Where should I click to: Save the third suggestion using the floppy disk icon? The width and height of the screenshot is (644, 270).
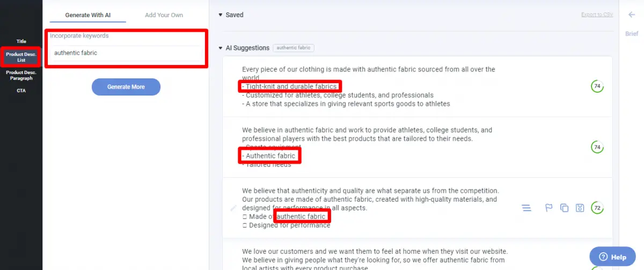point(580,208)
